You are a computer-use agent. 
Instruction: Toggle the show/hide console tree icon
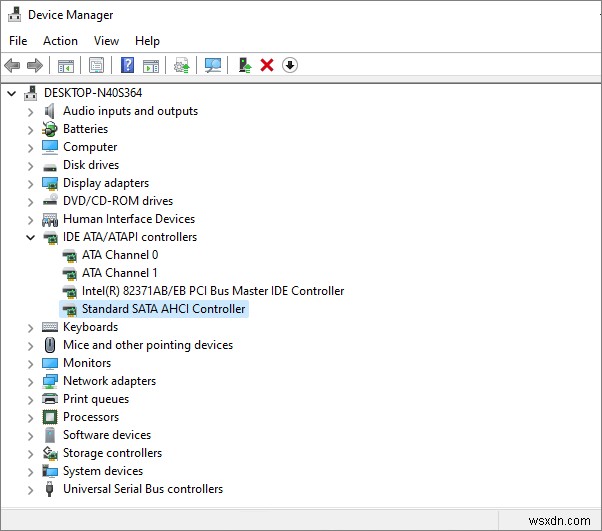pos(66,65)
